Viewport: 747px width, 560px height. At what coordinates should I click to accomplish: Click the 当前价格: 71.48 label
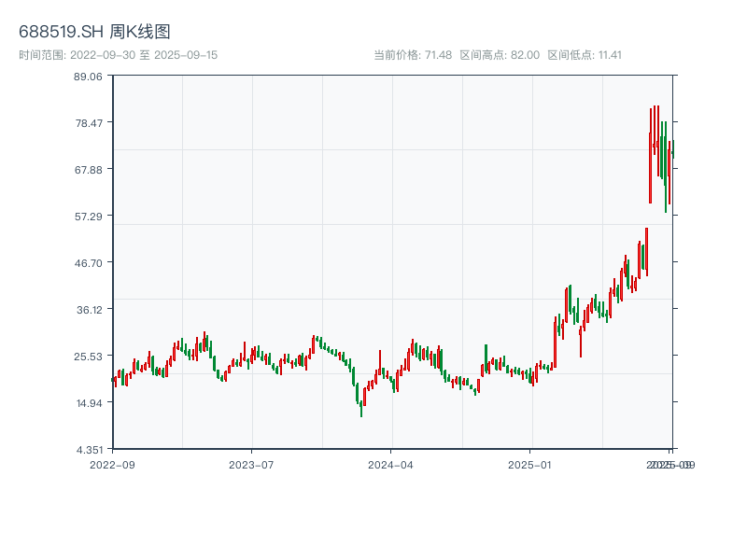(x=413, y=55)
